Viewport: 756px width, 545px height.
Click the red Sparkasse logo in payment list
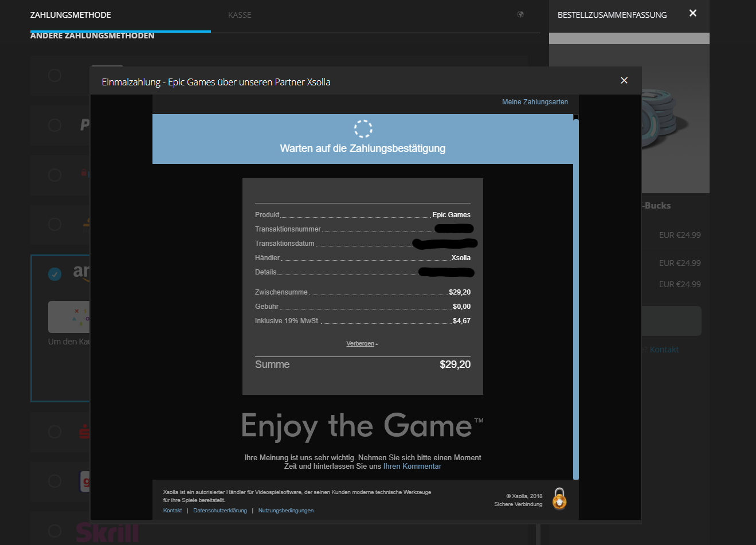click(x=84, y=432)
